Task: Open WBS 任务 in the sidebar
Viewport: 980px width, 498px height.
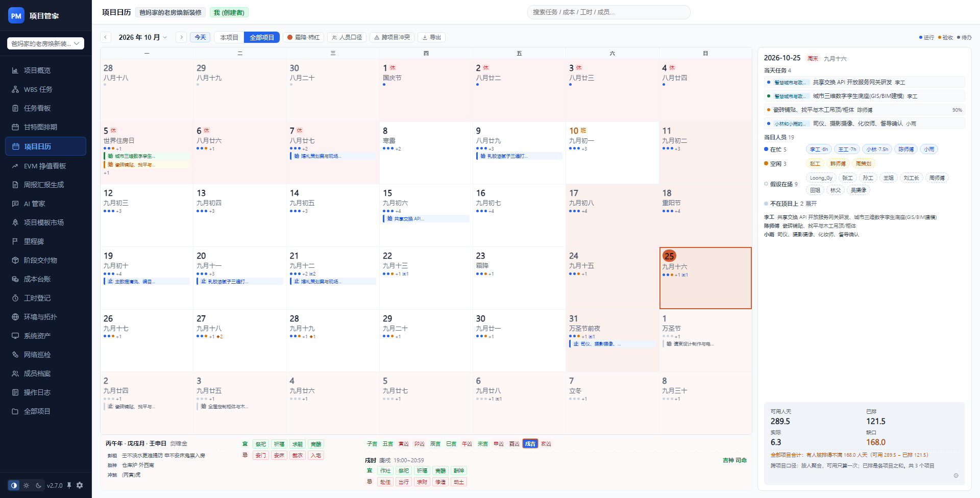Action: coord(45,89)
